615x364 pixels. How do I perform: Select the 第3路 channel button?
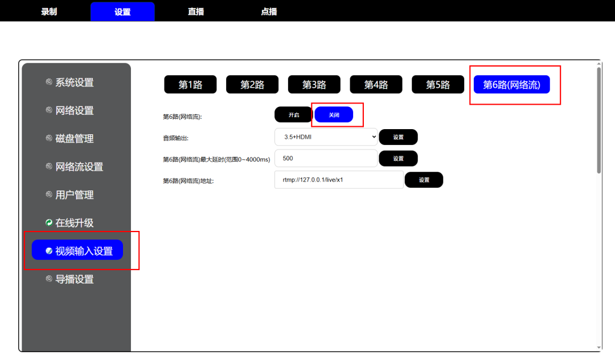pyautogui.click(x=314, y=84)
